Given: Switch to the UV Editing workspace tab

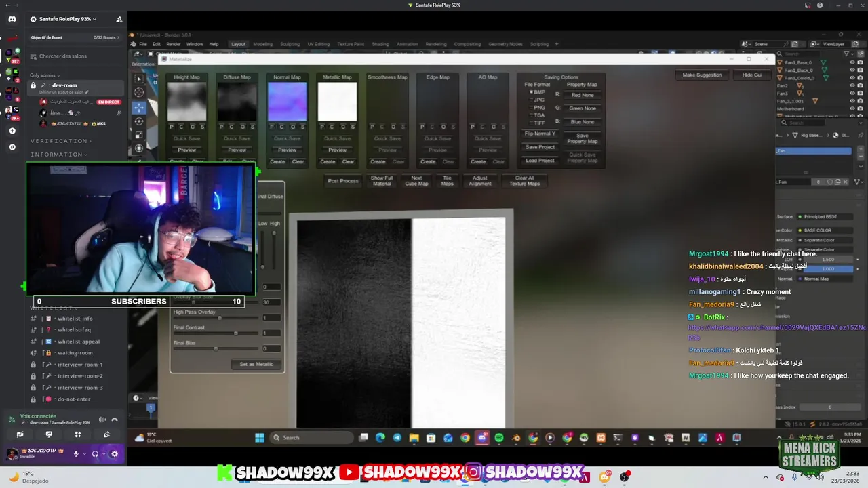Looking at the screenshot, I should point(318,44).
